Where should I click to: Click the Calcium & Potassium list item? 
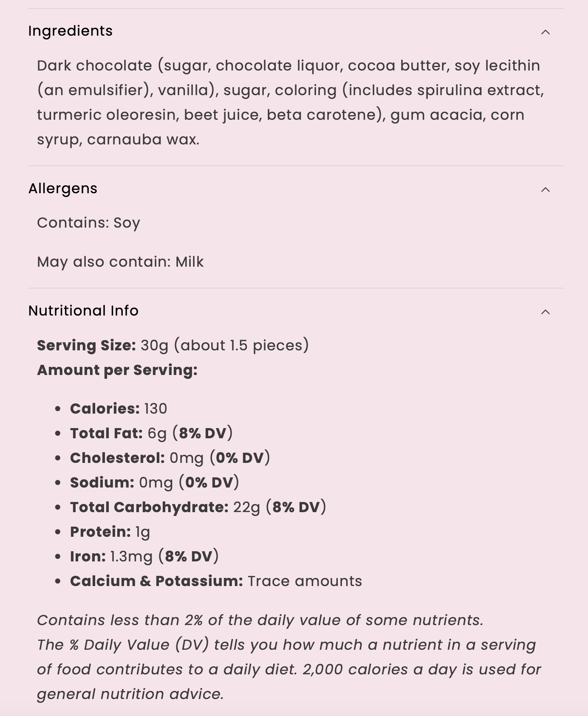[x=216, y=581]
